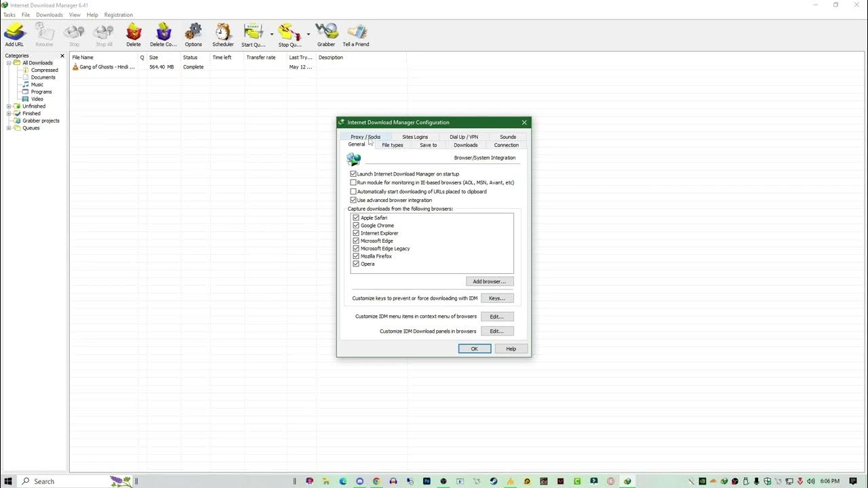Open the notifications icon in the taskbar
Screen dimensions: 868x488
853,481
